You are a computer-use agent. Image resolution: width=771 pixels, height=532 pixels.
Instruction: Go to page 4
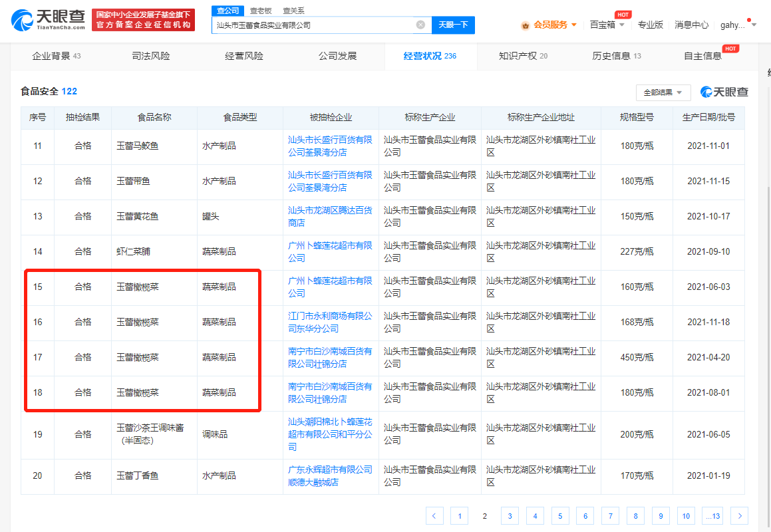click(x=535, y=516)
